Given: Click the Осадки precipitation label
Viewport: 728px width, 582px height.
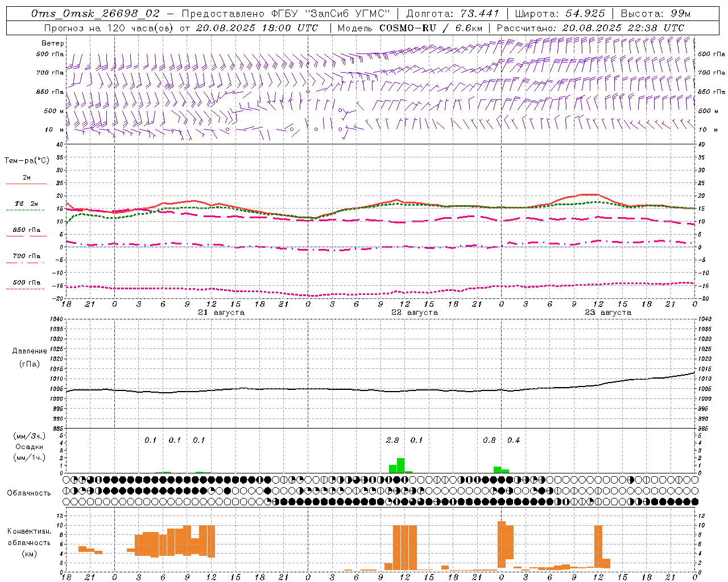Looking at the screenshot, I should [30, 447].
